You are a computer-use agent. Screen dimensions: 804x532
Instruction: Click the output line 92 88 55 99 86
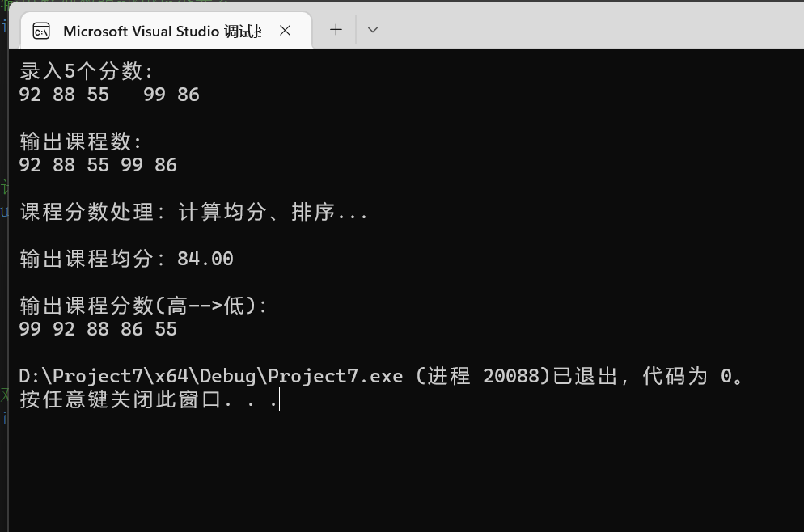point(97,165)
